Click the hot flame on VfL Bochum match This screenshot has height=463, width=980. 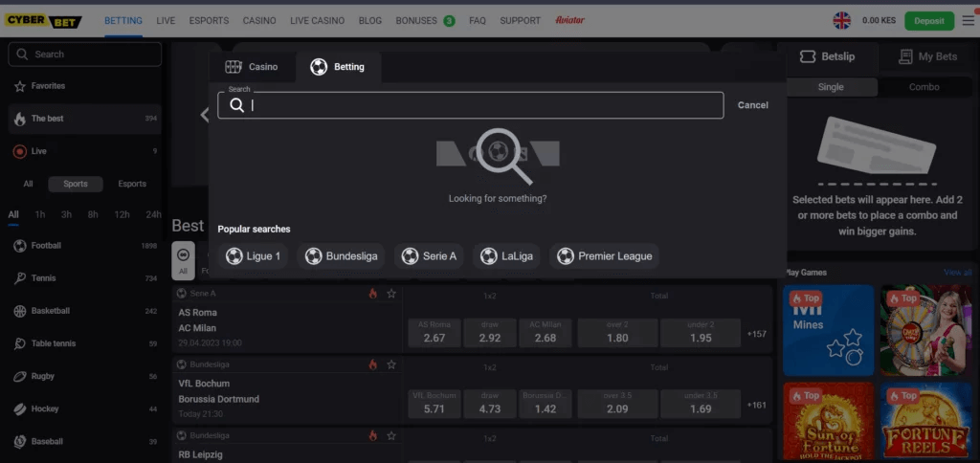(373, 364)
